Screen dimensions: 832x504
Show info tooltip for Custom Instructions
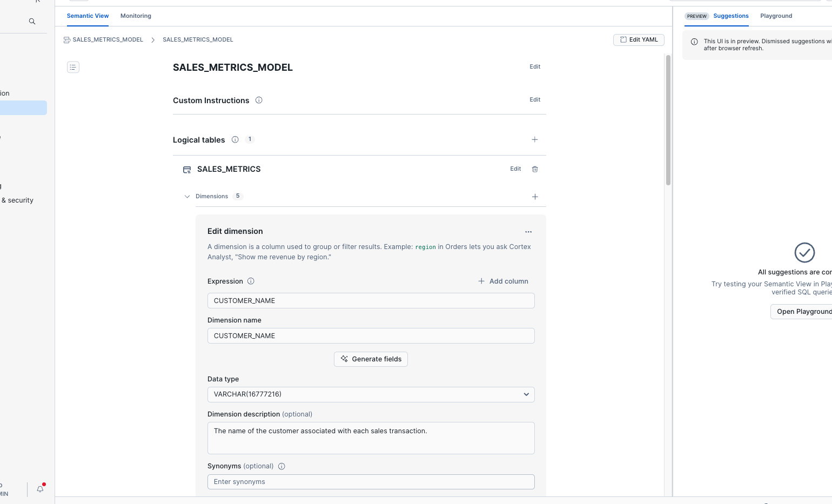click(259, 100)
